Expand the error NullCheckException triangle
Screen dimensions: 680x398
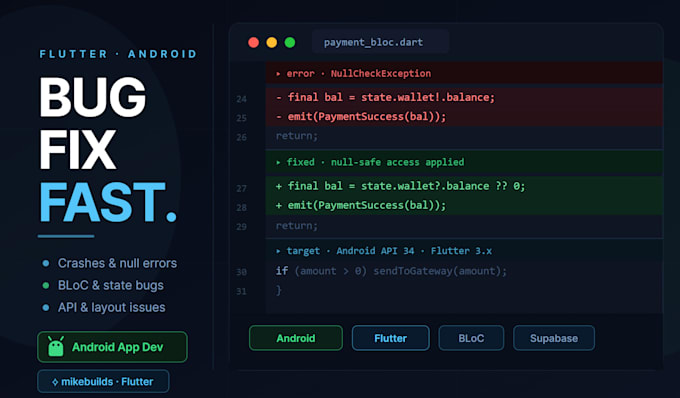(278, 74)
